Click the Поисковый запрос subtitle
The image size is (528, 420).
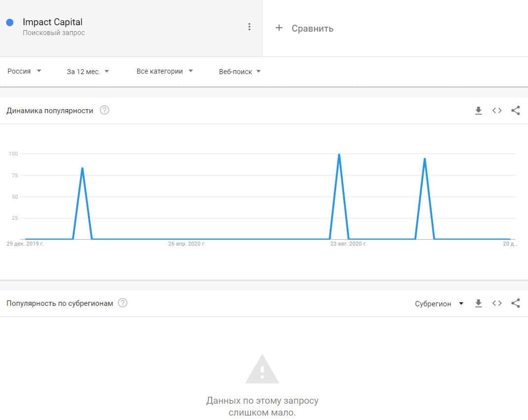pos(54,33)
